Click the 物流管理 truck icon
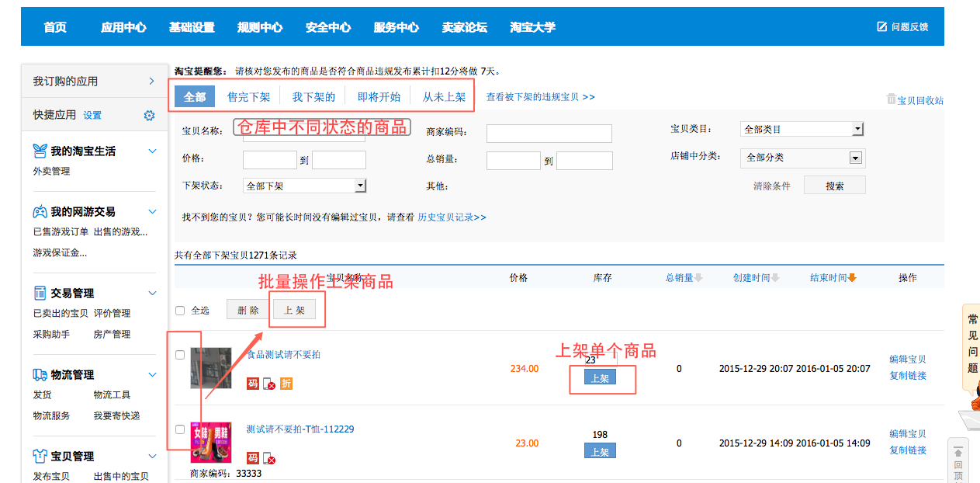Image resolution: width=980 pixels, height=483 pixels. click(x=40, y=375)
